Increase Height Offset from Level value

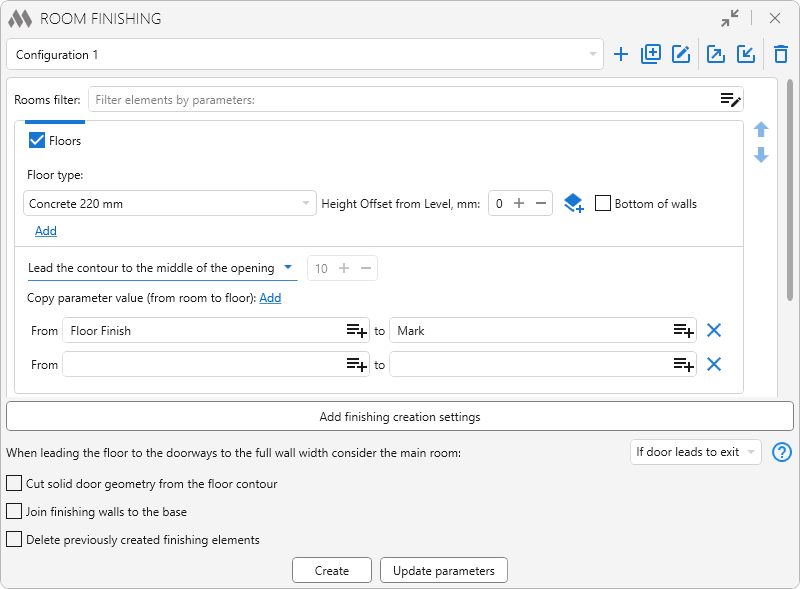(519, 203)
